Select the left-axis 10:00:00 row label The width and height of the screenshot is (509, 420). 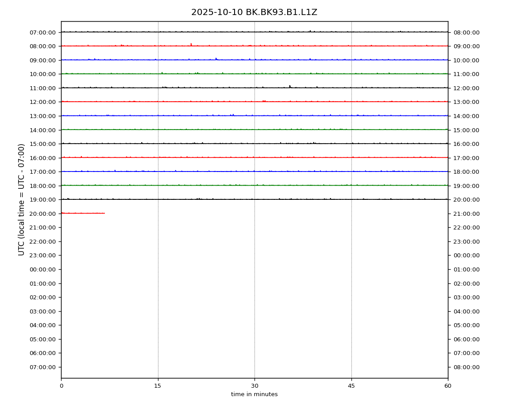[42, 74]
